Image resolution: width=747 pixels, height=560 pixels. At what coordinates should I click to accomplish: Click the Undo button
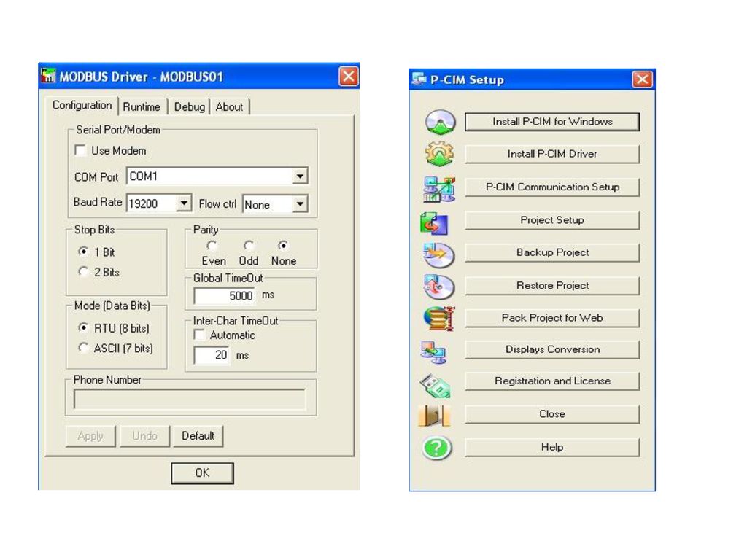point(145,436)
